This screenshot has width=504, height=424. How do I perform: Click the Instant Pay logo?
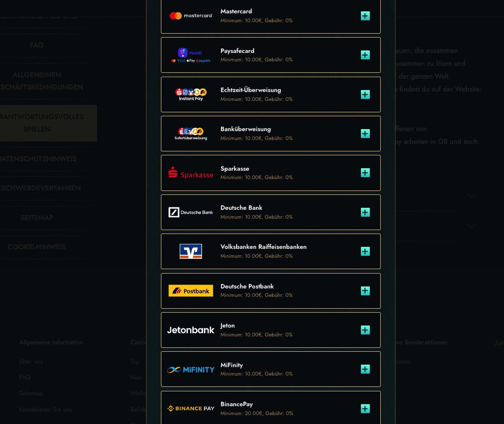[x=191, y=94]
